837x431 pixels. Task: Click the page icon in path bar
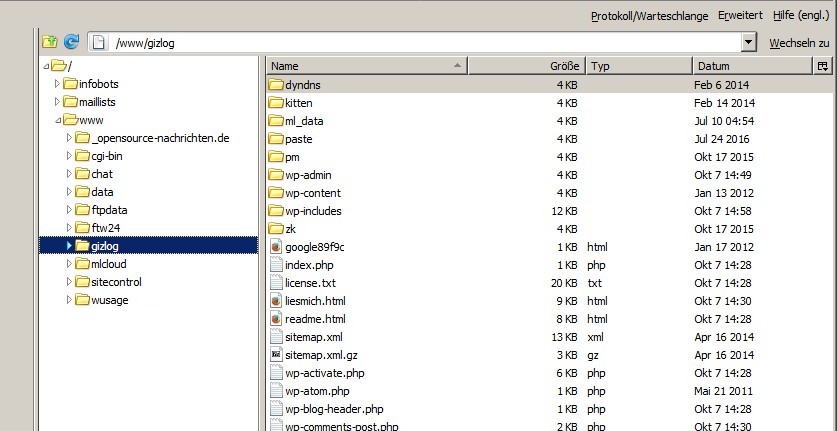click(98, 43)
